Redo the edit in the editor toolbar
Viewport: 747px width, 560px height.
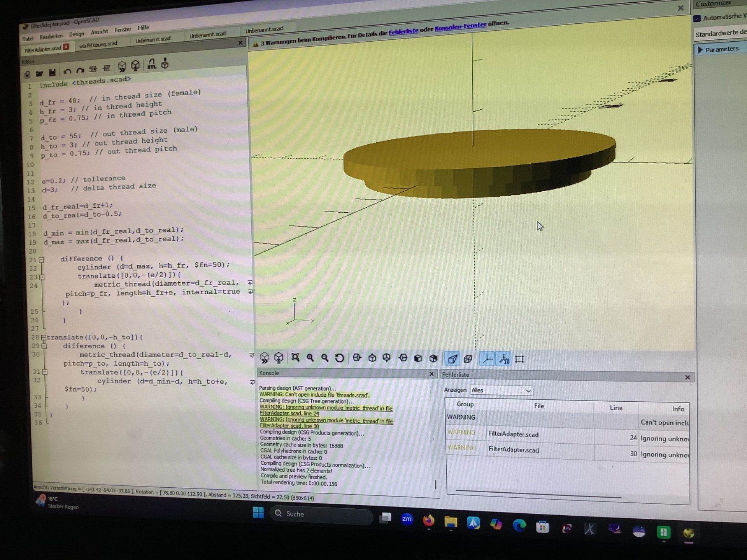click(80, 70)
